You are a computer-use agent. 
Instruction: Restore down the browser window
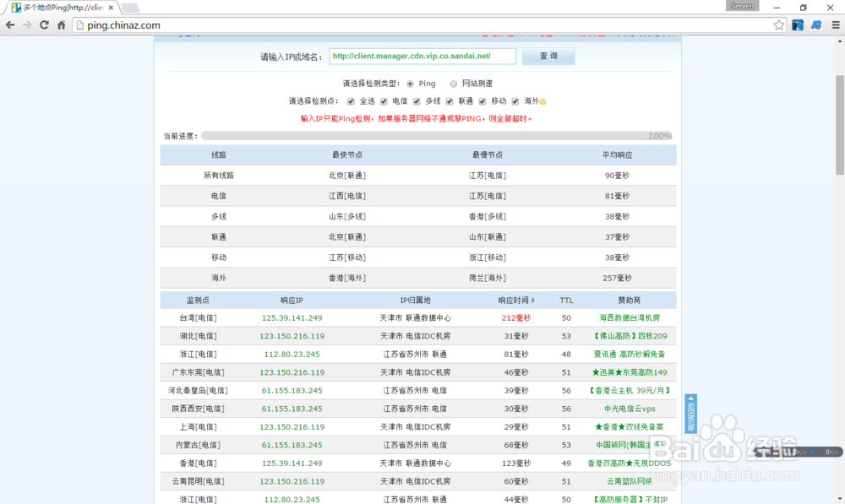coord(803,8)
